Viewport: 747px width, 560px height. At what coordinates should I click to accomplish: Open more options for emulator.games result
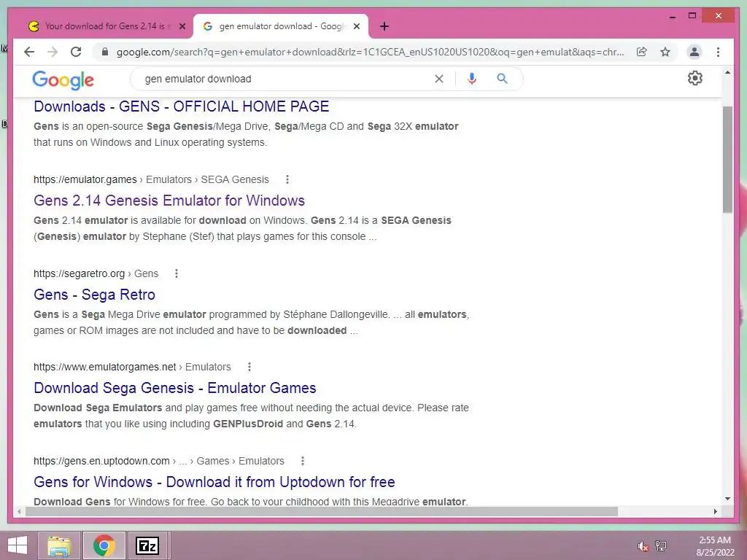pos(287,179)
